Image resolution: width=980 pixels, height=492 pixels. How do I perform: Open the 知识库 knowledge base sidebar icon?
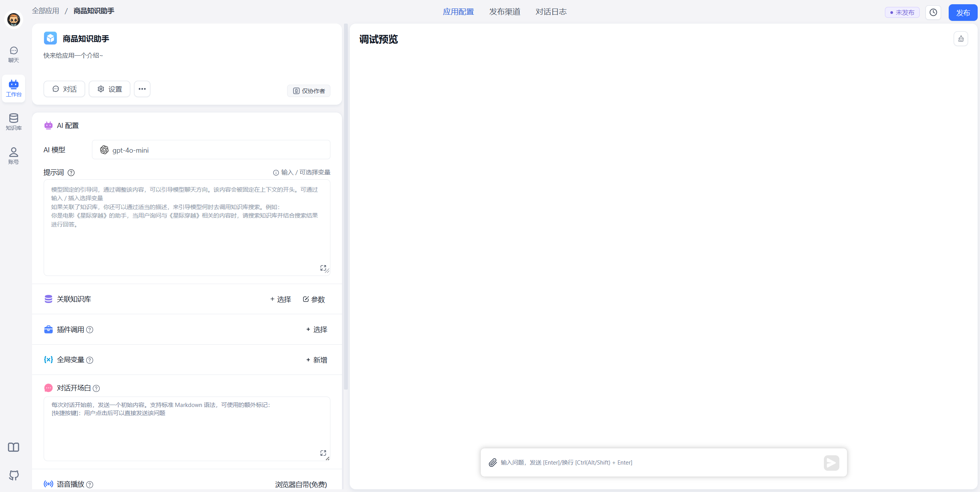pos(14,122)
